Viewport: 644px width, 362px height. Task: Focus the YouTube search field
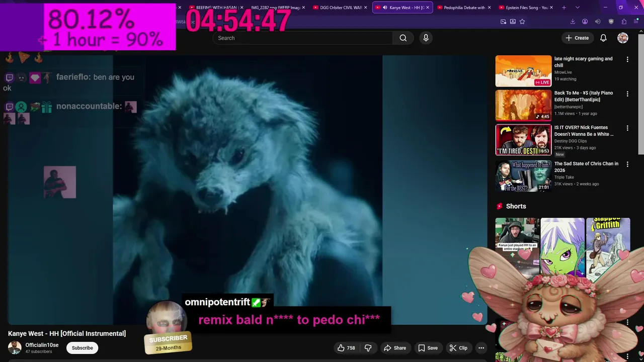click(x=303, y=38)
